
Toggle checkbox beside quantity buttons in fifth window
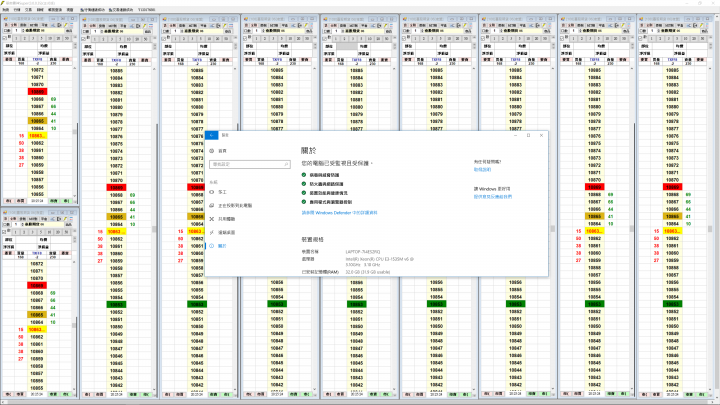325,39
